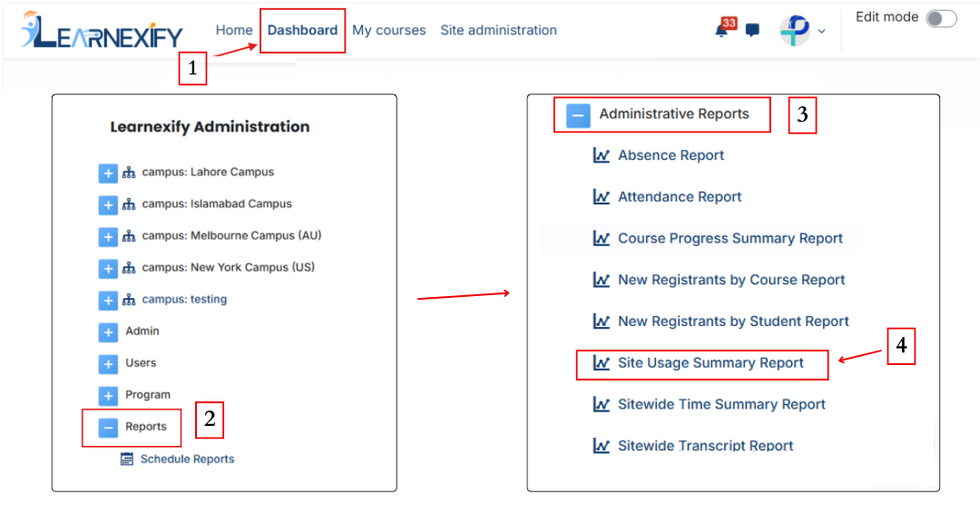The height and width of the screenshot is (514, 980).
Task: Click chart icon beside Absence Report
Action: click(x=602, y=155)
